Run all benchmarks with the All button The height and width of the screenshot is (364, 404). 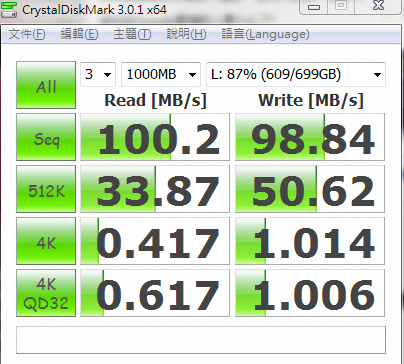coord(46,85)
